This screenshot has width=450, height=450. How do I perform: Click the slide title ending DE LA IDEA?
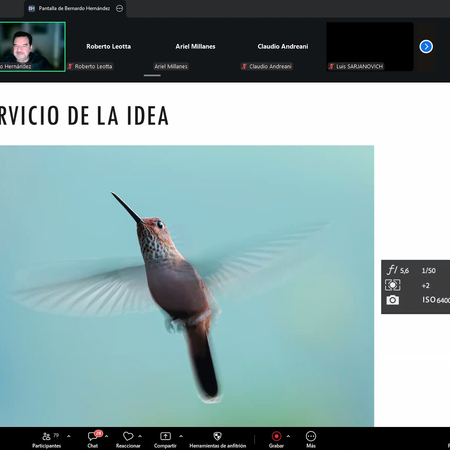(x=84, y=116)
